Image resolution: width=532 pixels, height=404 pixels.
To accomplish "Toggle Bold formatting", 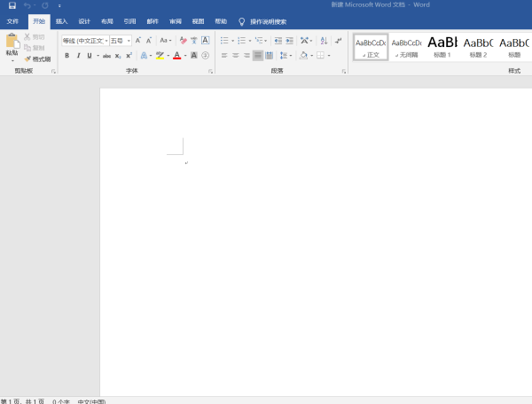I will click(x=66, y=55).
